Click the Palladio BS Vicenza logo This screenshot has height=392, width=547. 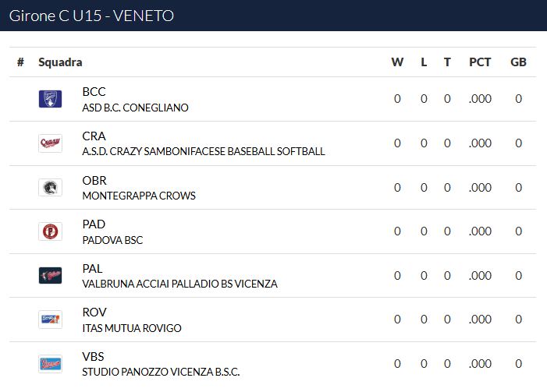(50, 276)
